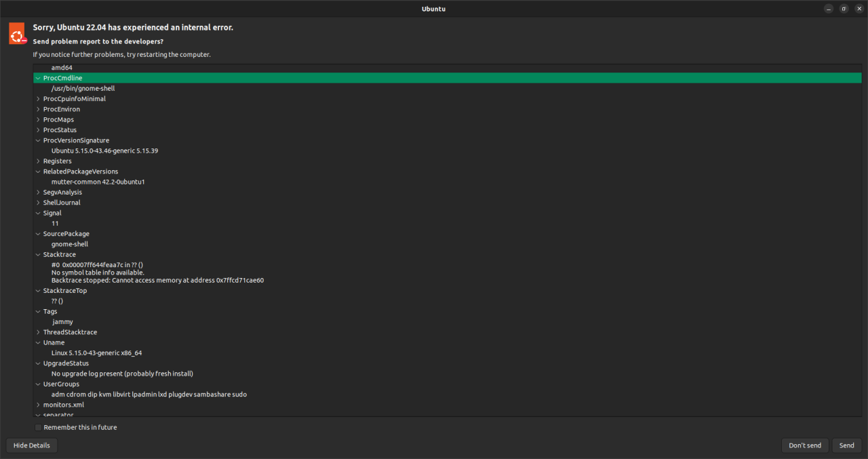Collapse SourcePackage entry
This screenshot has width=868, height=459.
pyautogui.click(x=38, y=234)
